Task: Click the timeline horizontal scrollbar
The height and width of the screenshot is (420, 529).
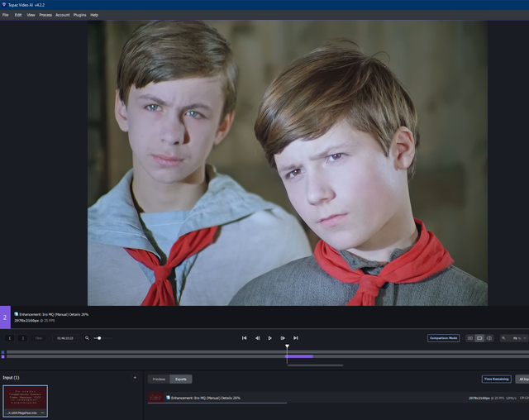Action: click(315, 365)
